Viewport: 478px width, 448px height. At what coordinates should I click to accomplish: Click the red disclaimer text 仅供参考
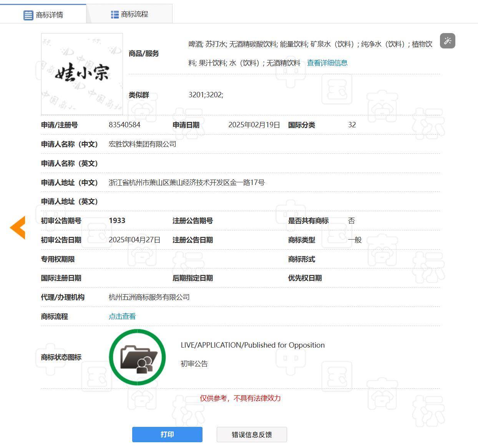pos(240,399)
